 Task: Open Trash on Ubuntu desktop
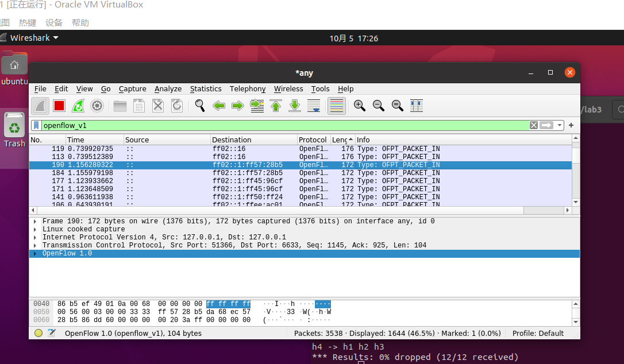[14, 130]
